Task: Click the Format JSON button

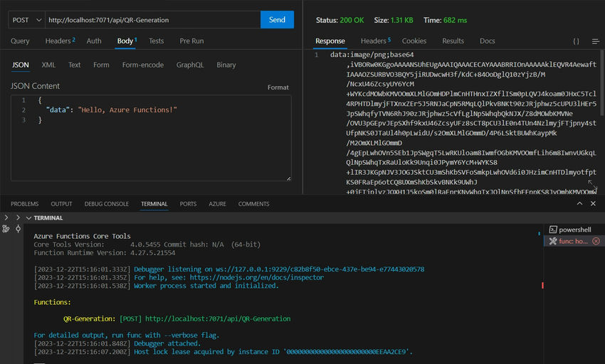Action: pos(278,87)
